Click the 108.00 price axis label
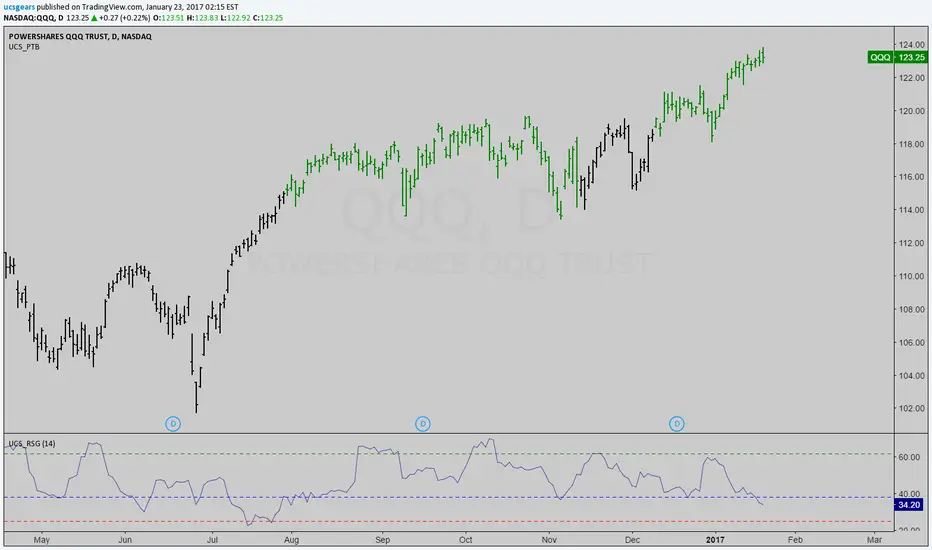This screenshot has width=932, height=550. tap(912, 309)
